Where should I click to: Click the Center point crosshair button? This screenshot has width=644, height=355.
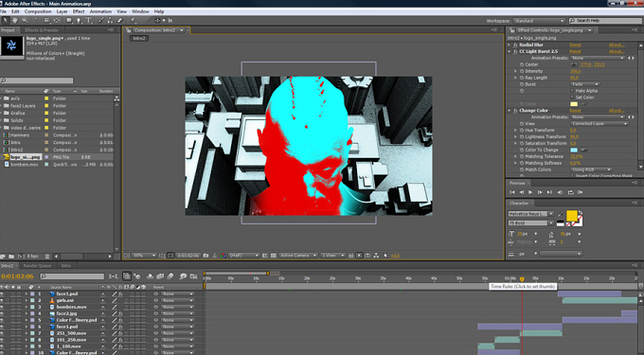coord(573,64)
